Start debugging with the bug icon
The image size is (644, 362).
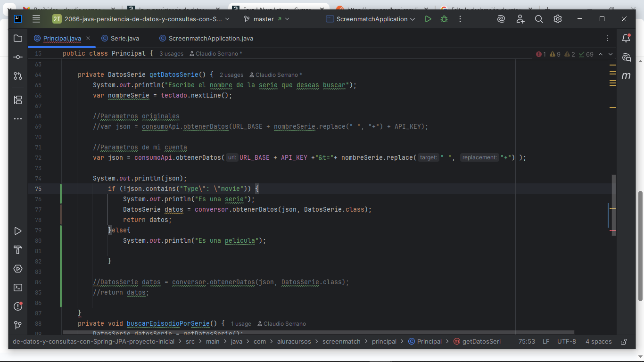444,19
